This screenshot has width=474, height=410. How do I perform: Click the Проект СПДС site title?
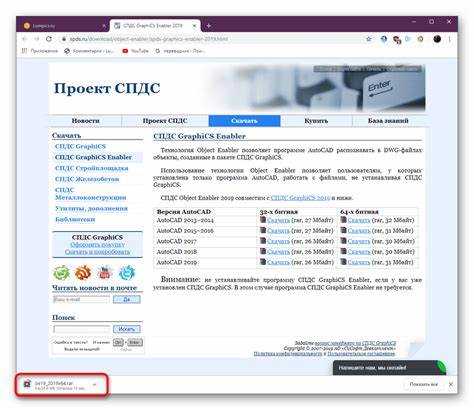point(107,89)
